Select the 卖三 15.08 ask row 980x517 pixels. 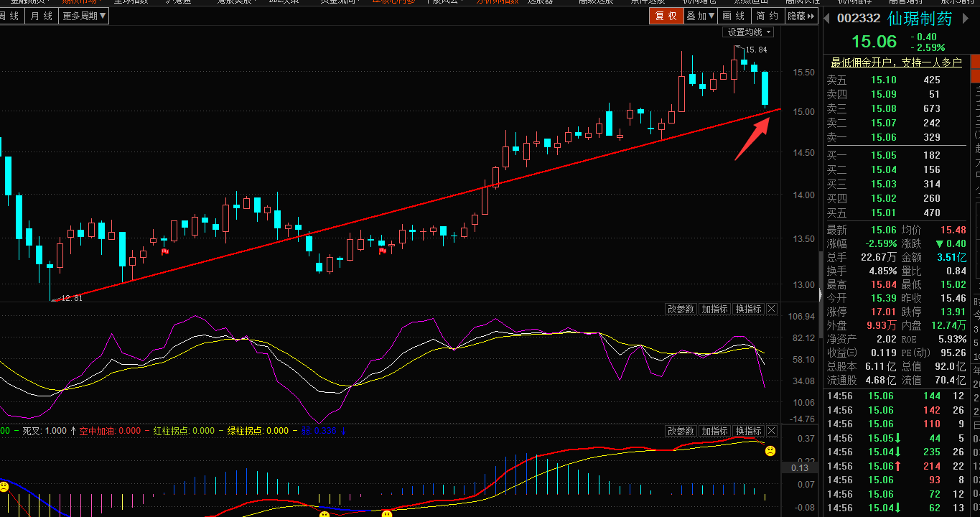click(895, 108)
